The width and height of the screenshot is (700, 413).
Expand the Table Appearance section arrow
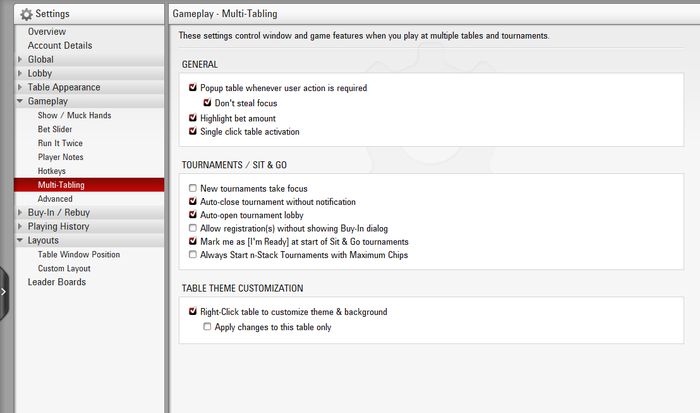[20, 87]
